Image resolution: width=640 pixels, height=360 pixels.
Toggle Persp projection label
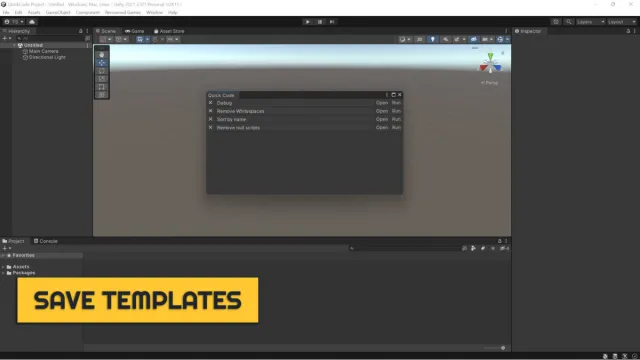[x=489, y=82]
